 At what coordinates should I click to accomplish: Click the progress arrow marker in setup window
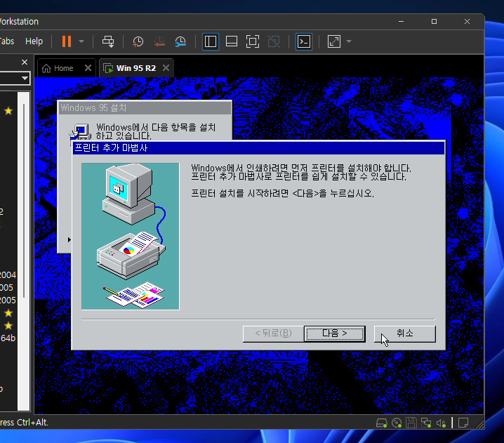point(69,239)
